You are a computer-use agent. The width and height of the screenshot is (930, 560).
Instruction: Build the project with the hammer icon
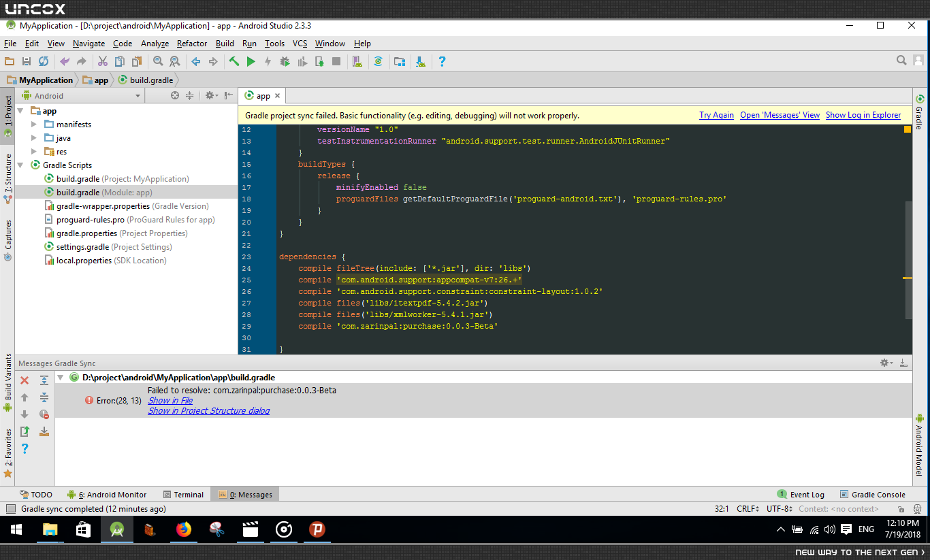coord(234,61)
